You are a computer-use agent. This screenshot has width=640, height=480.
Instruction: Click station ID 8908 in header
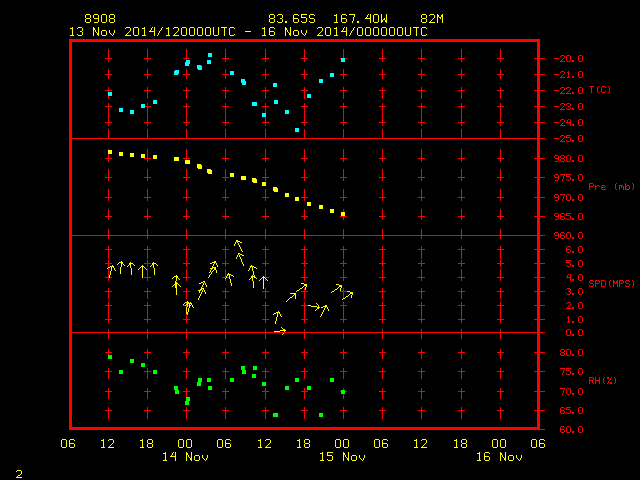pos(100,19)
